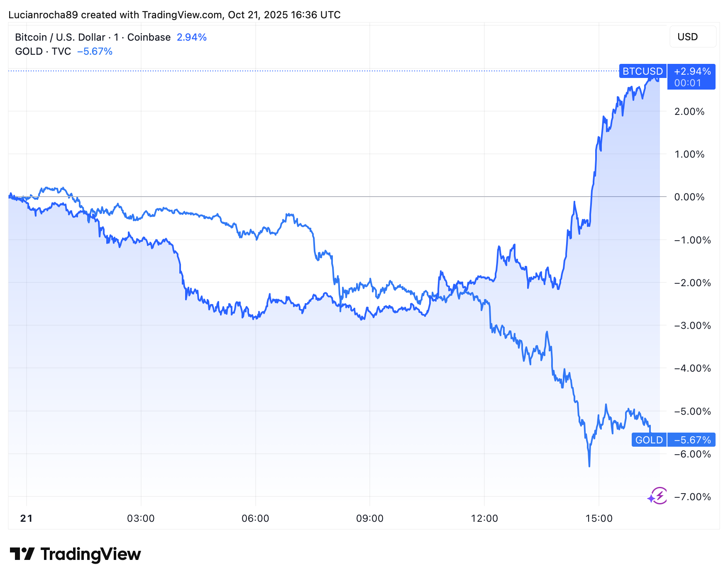The height and width of the screenshot is (579, 728).
Task: Click the 0.00% price axis label
Action: click(689, 197)
